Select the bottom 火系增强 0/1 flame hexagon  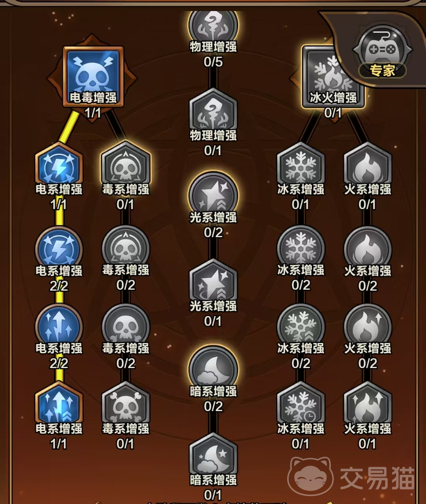point(368,406)
